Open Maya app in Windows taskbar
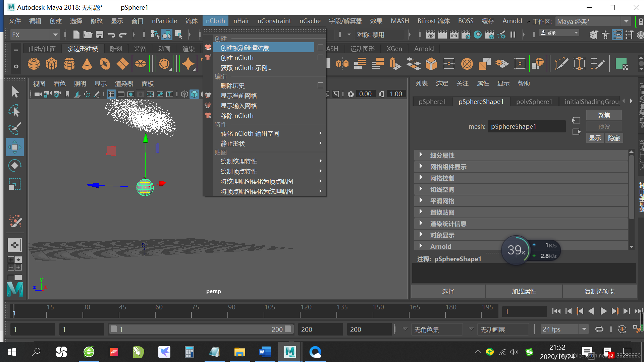 pos(290,352)
